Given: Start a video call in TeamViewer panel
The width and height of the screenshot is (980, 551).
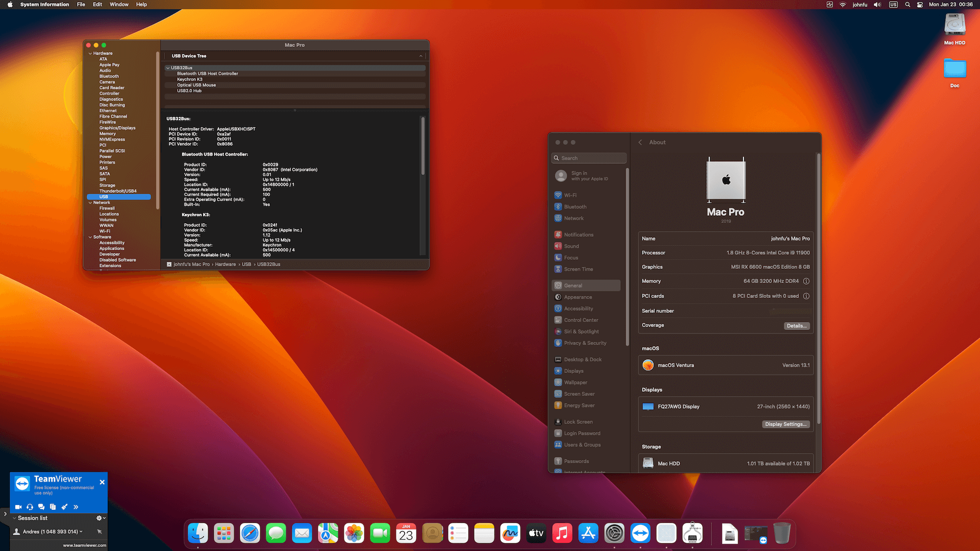Looking at the screenshot, I should tap(18, 507).
